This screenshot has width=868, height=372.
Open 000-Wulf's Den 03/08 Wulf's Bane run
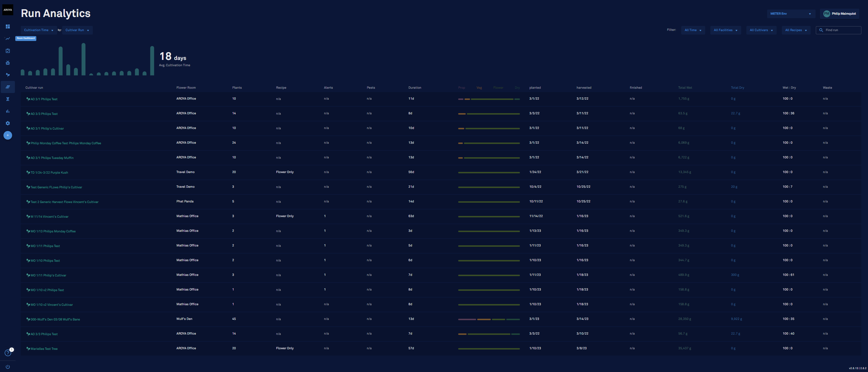pyautogui.click(x=55, y=320)
